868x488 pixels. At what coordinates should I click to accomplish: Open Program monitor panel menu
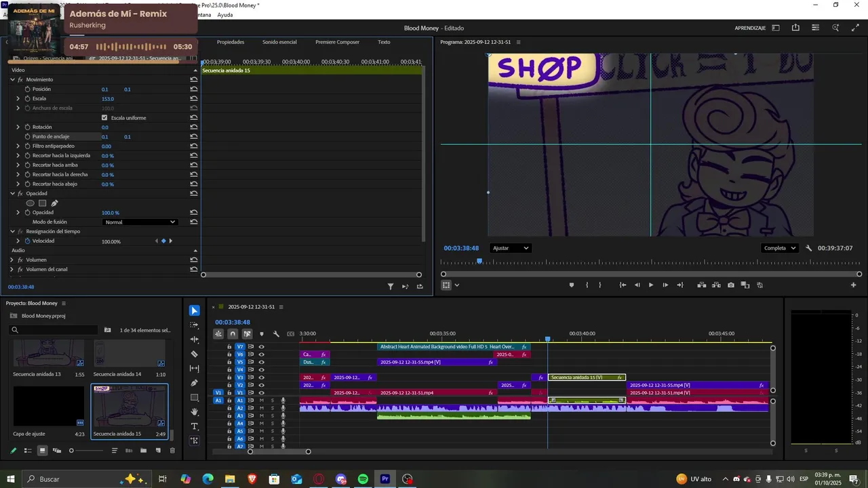(519, 42)
